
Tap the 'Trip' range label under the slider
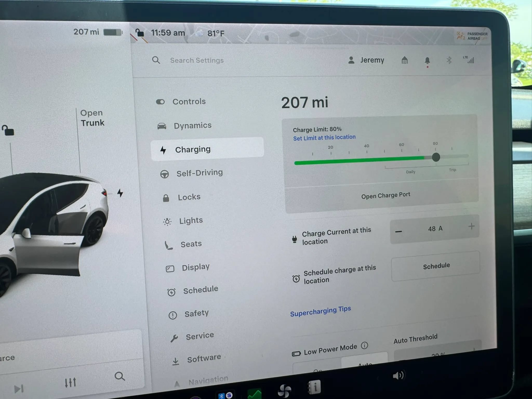pos(452,170)
